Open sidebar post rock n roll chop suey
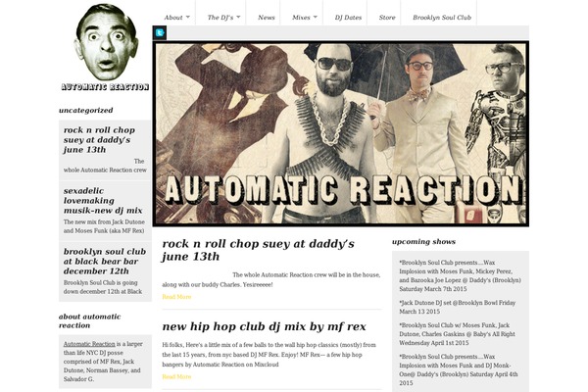 [x=99, y=140]
